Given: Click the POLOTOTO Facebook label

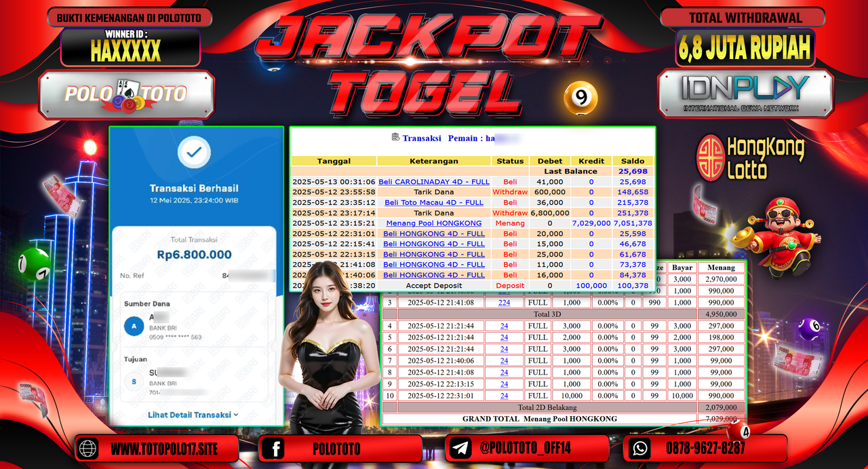Looking at the screenshot, I should tap(337, 449).
